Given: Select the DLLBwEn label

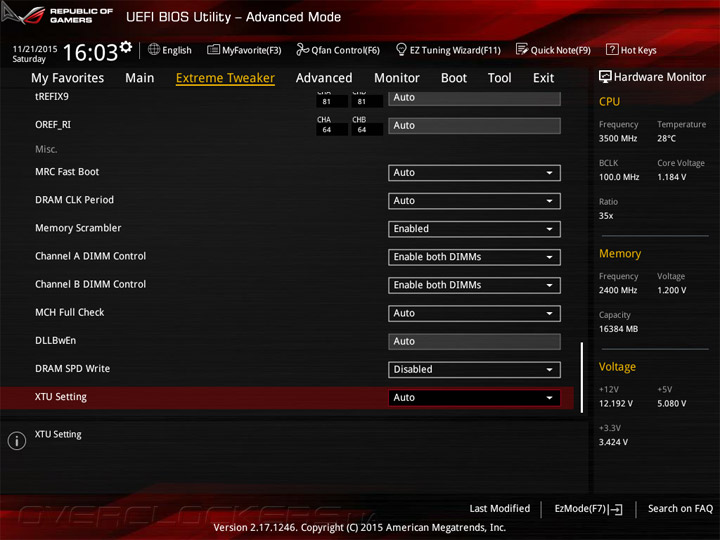Looking at the screenshot, I should pyautogui.click(x=56, y=340).
